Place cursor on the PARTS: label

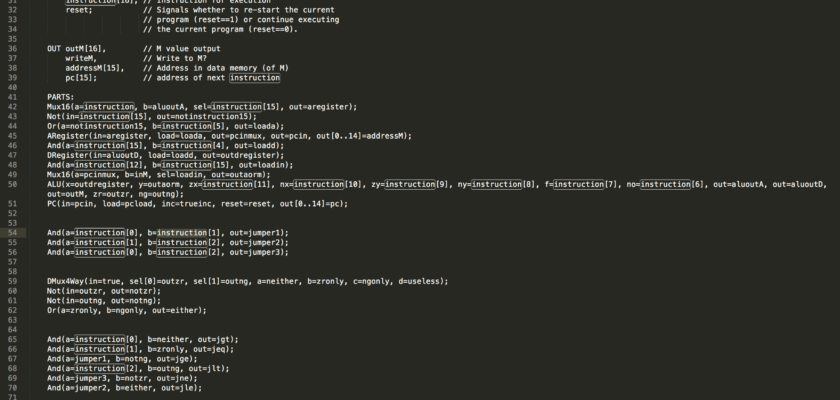(x=61, y=97)
